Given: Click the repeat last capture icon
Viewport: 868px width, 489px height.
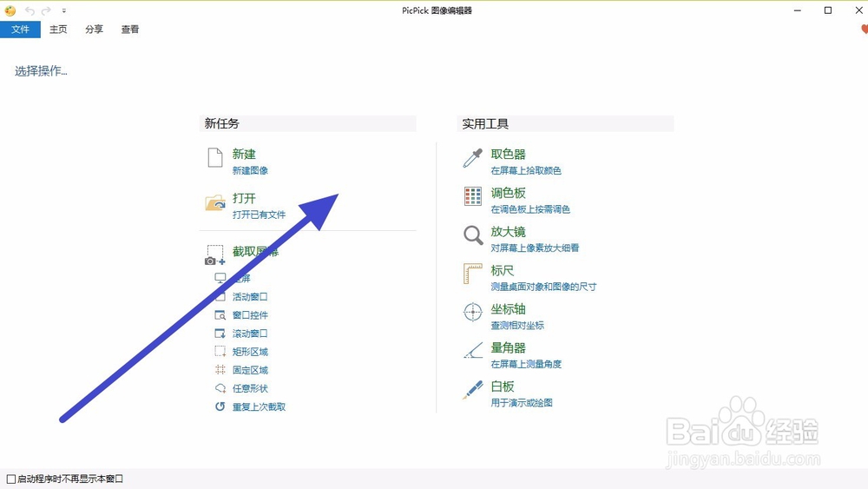Looking at the screenshot, I should 220,406.
